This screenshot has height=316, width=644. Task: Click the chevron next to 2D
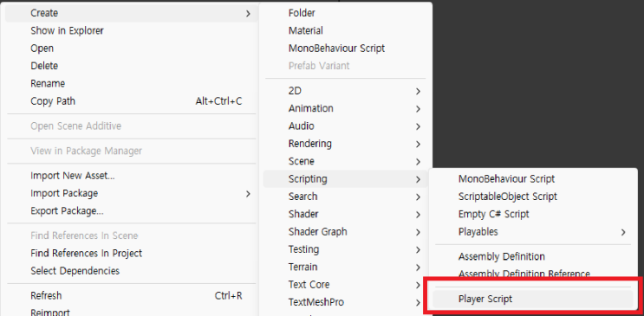coord(418,92)
